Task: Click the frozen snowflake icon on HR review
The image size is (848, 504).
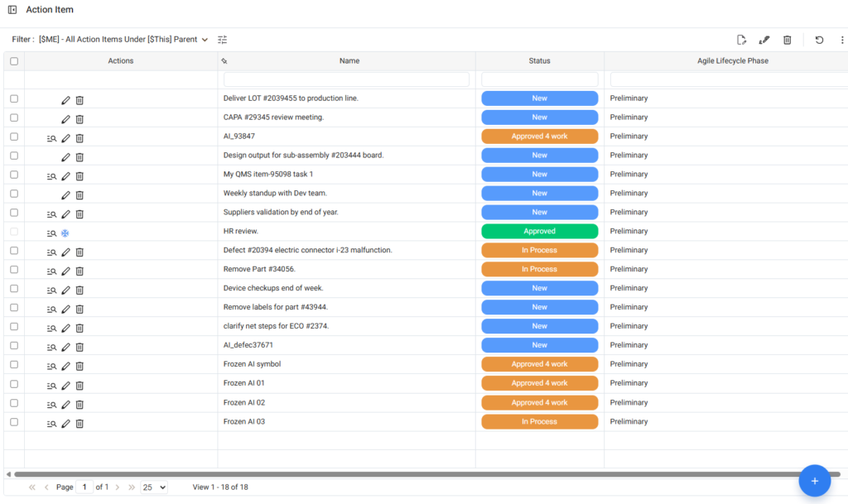Action: pos(65,233)
